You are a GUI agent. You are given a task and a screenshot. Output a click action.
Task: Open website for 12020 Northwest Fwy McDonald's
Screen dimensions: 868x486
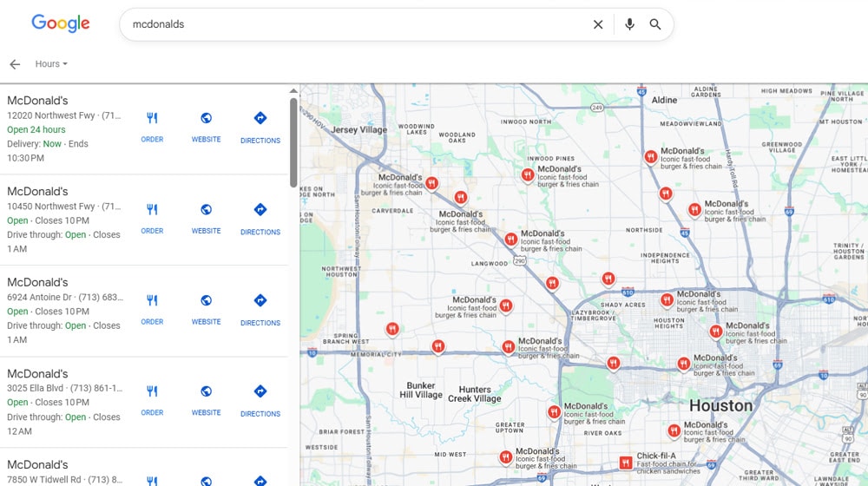tap(206, 127)
